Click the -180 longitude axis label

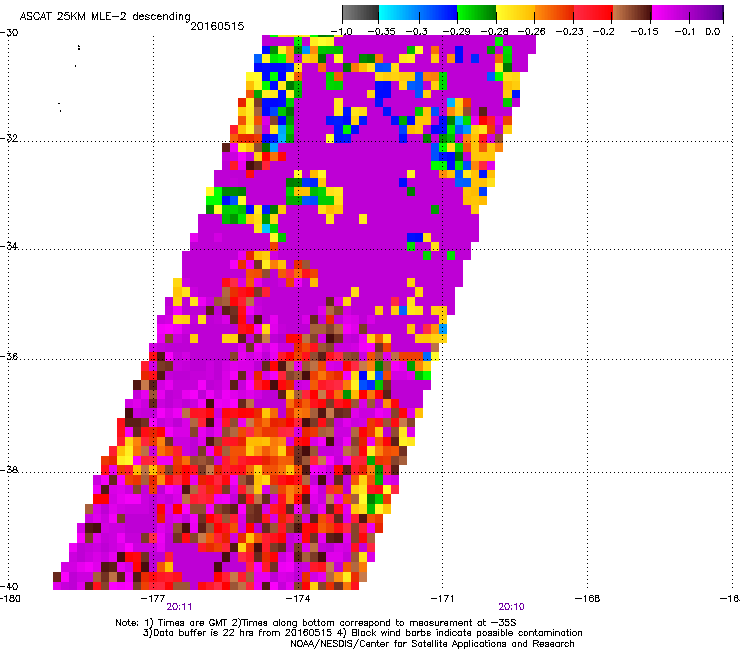(x=10, y=599)
